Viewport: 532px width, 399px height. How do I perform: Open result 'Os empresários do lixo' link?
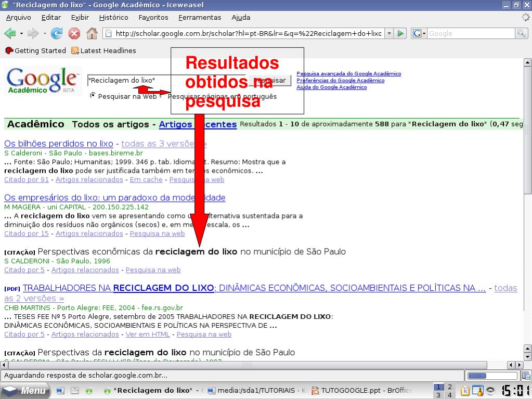(x=115, y=198)
